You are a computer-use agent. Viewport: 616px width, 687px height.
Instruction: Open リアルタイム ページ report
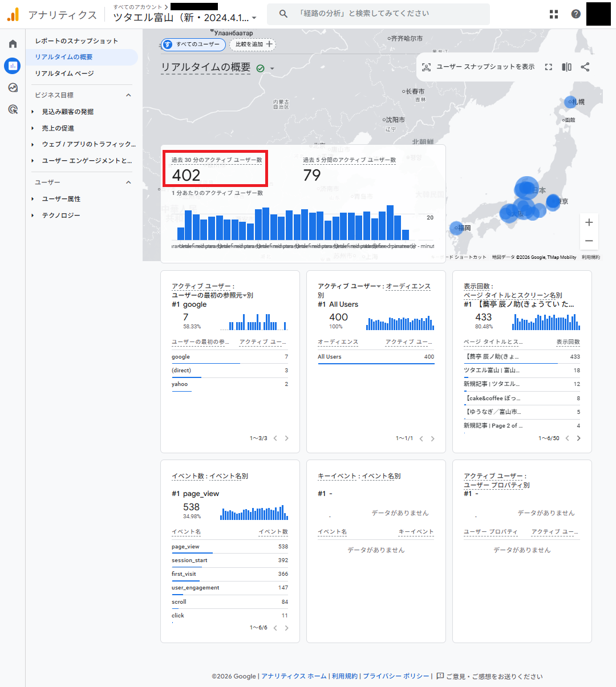click(64, 74)
